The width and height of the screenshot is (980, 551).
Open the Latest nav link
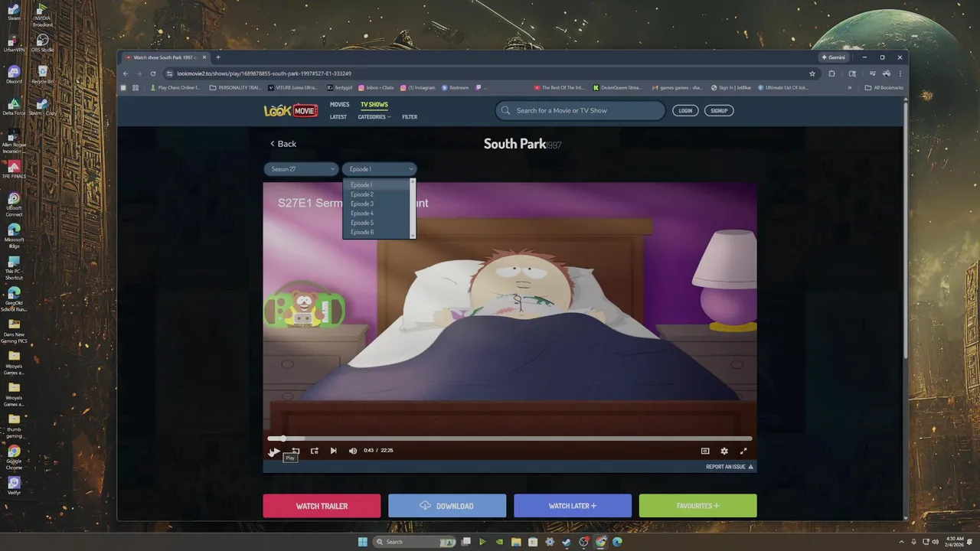click(x=338, y=117)
